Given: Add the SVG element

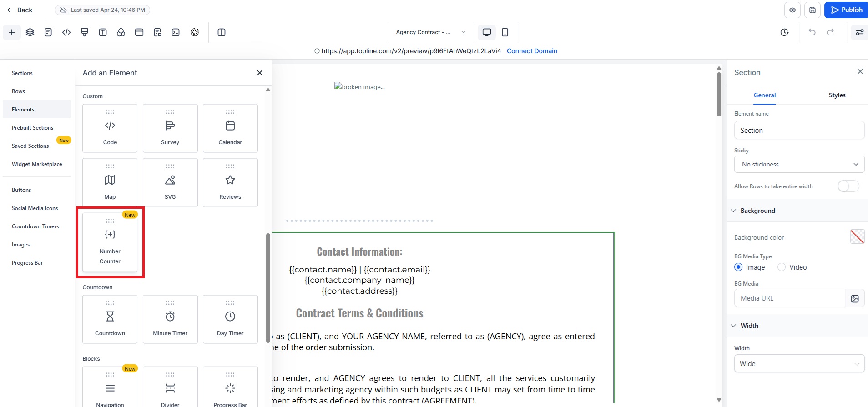Looking at the screenshot, I should coord(170,183).
